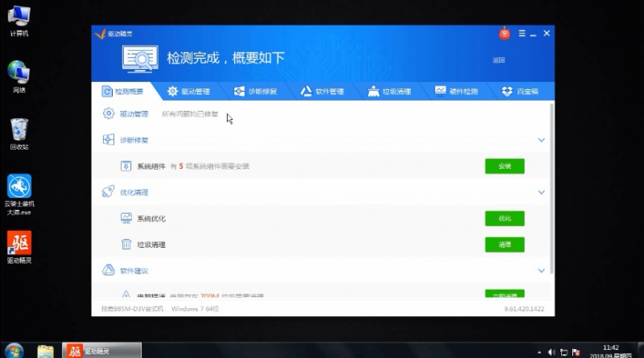This screenshot has width=644, height=358.
Task: Click the 系统优化 monitor icon
Action: 126,218
